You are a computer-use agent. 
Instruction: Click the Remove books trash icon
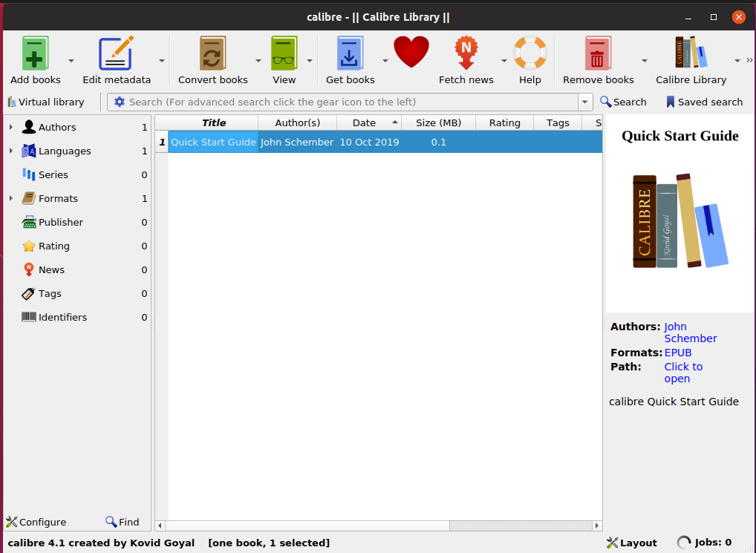(598, 53)
